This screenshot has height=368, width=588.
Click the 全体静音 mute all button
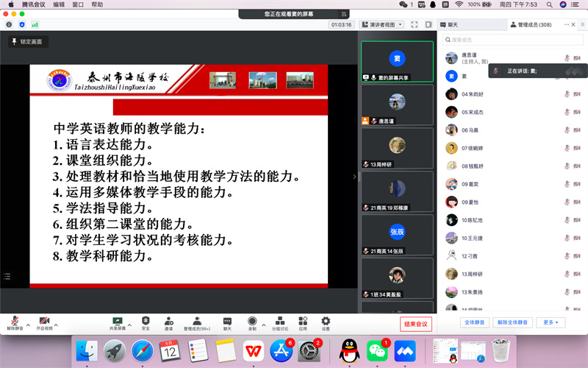(x=472, y=322)
